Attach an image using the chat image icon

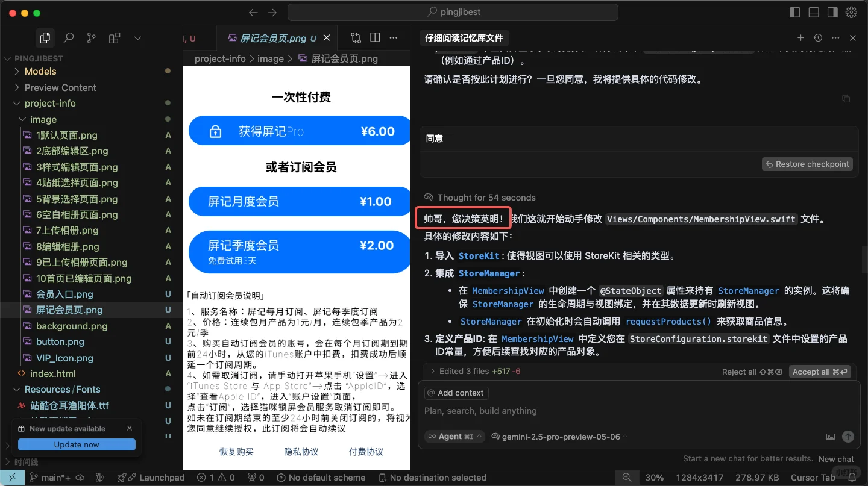pos(831,437)
